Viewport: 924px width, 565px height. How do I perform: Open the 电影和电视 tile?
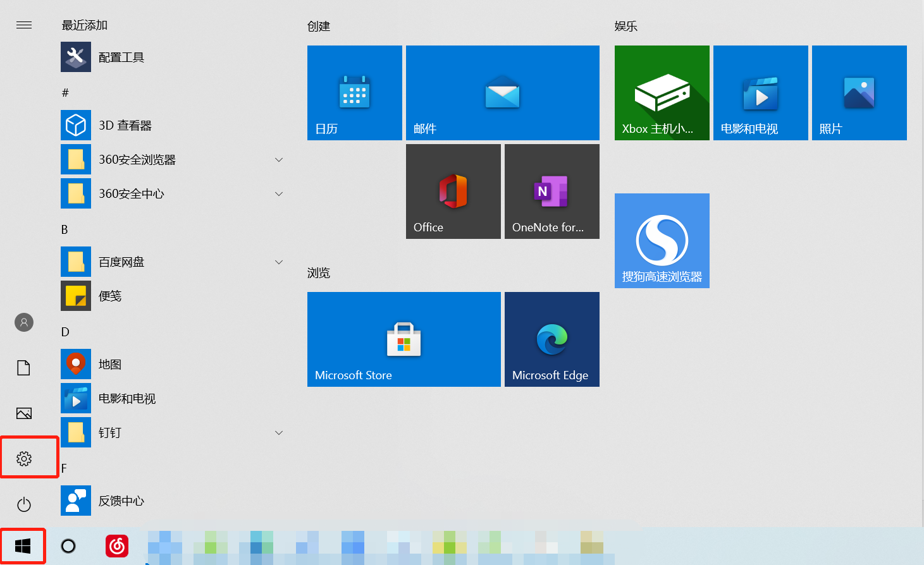[x=761, y=93]
